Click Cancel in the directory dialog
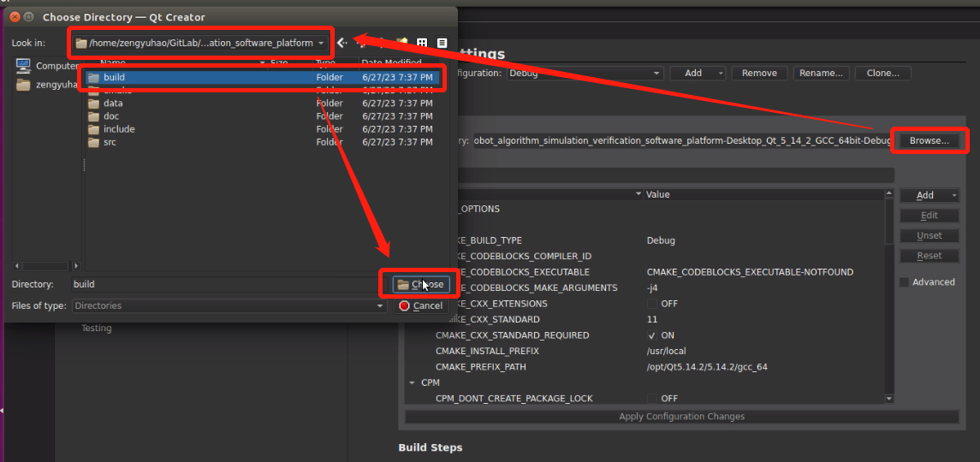The width and height of the screenshot is (980, 462). click(x=420, y=305)
